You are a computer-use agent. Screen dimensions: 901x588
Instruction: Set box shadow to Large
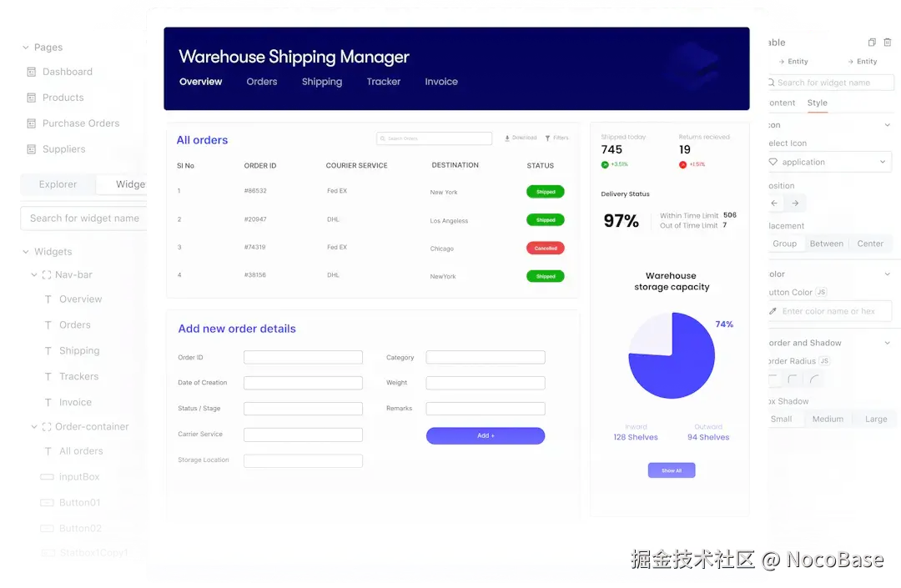(x=876, y=420)
